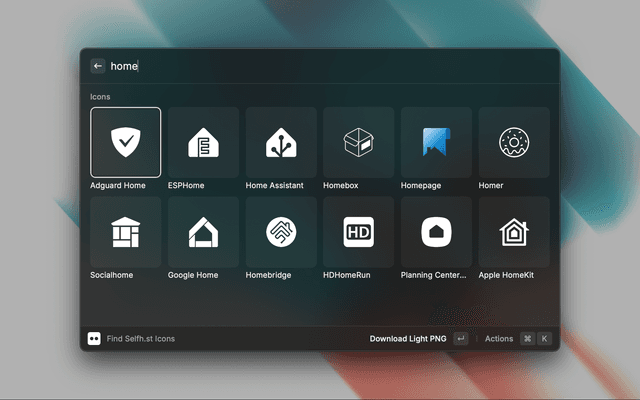This screenshot has width=640, height=400.
Task: Go back with the arrow button
Action: coord(98,66)
